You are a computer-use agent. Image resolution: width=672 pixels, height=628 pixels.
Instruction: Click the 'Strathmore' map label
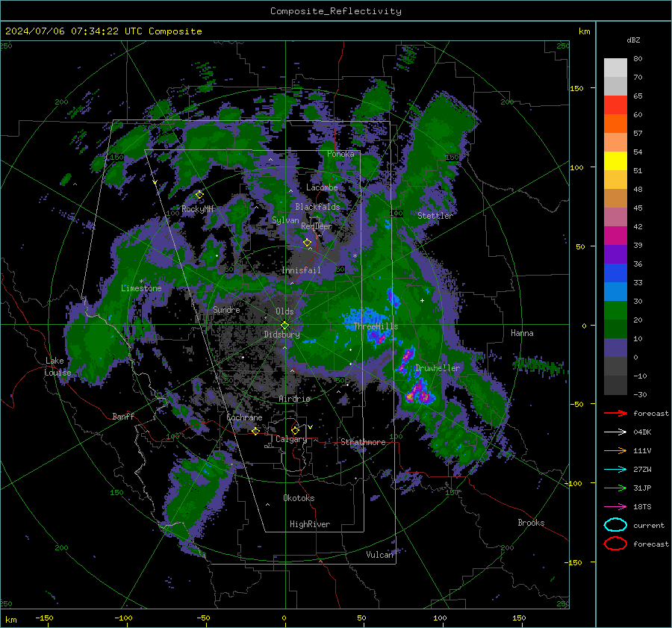[363, 442]
